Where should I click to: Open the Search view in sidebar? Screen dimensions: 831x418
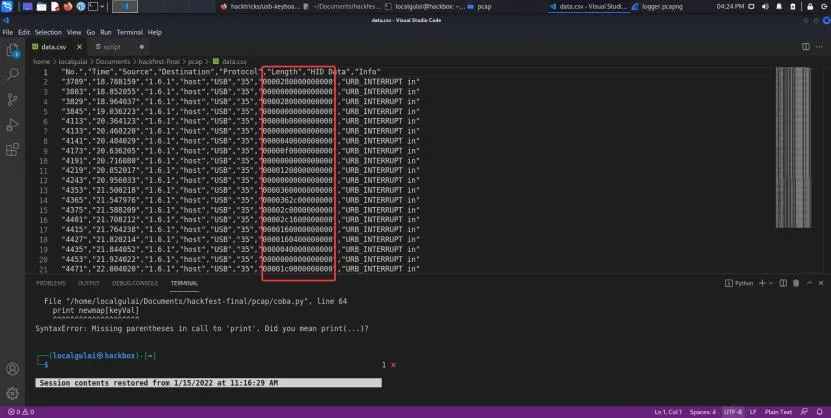pyautogui.click(x=12, y=75)
